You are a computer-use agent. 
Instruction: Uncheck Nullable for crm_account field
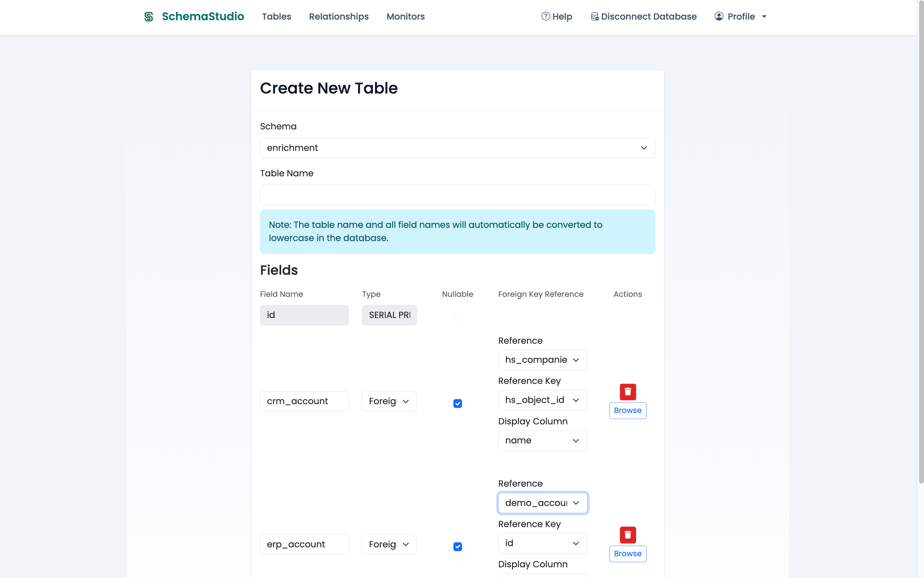(457, 404)
